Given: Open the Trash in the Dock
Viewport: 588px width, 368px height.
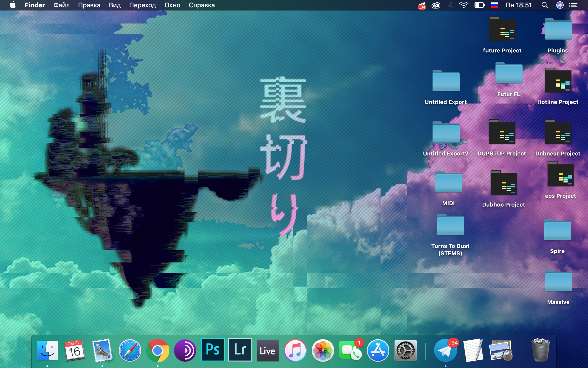Looking at the screenshot, I should [540, 350].
